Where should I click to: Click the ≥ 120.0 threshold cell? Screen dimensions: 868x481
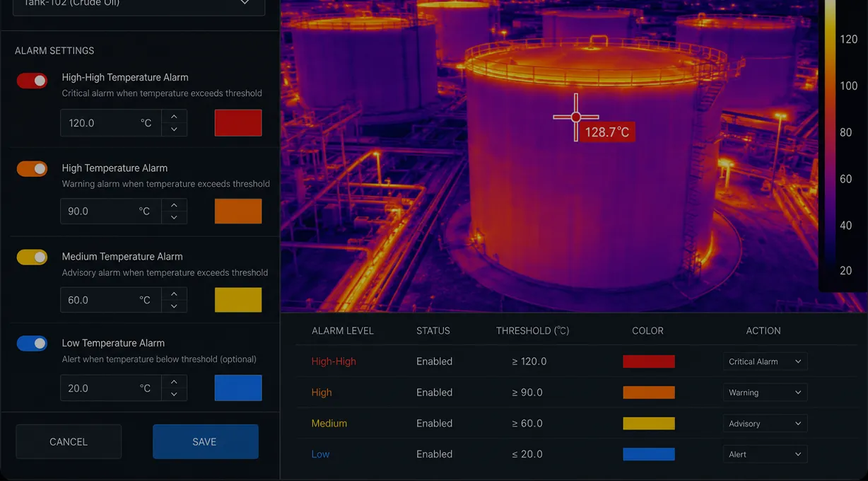click(529, 361)
